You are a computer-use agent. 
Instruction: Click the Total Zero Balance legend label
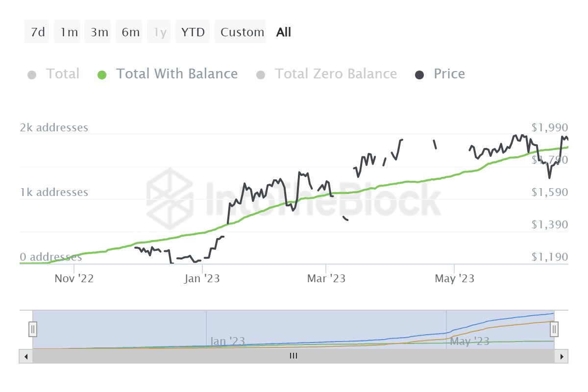(x=336, y=74)
